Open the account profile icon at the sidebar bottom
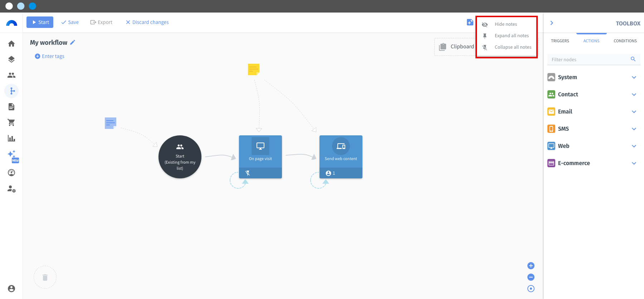 [11, 289]
